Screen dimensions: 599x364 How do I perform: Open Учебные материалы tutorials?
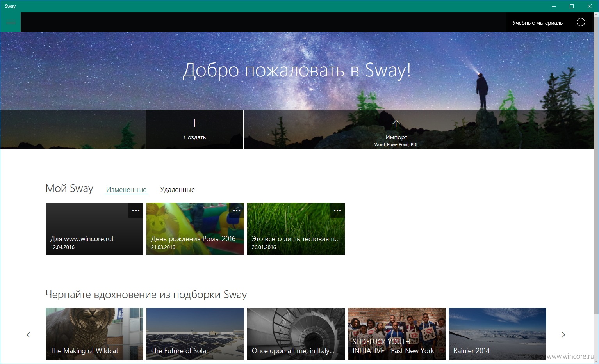[538, 23]
